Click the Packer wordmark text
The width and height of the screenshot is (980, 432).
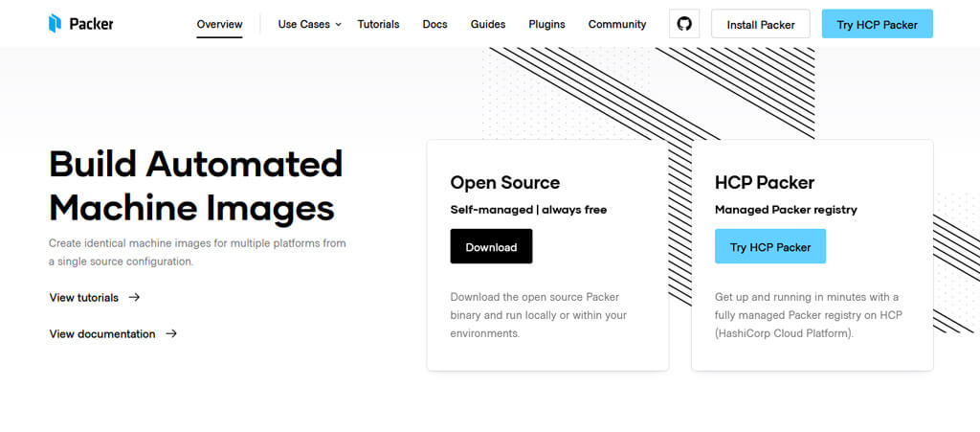tap(91, 24)
